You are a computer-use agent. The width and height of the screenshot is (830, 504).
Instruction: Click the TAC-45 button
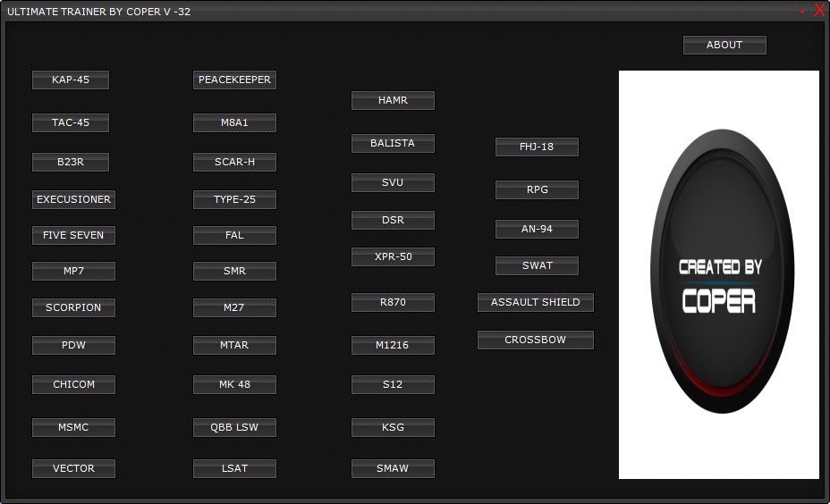click(x=71, y=122)
